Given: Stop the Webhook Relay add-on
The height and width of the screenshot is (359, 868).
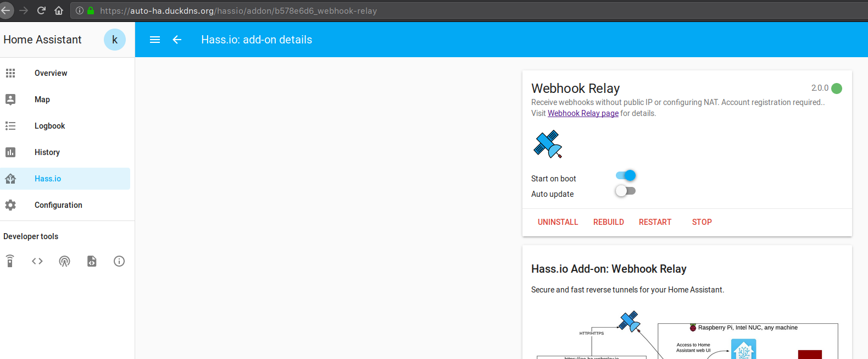Looking at the screenshot, I should tap(702, 222).
